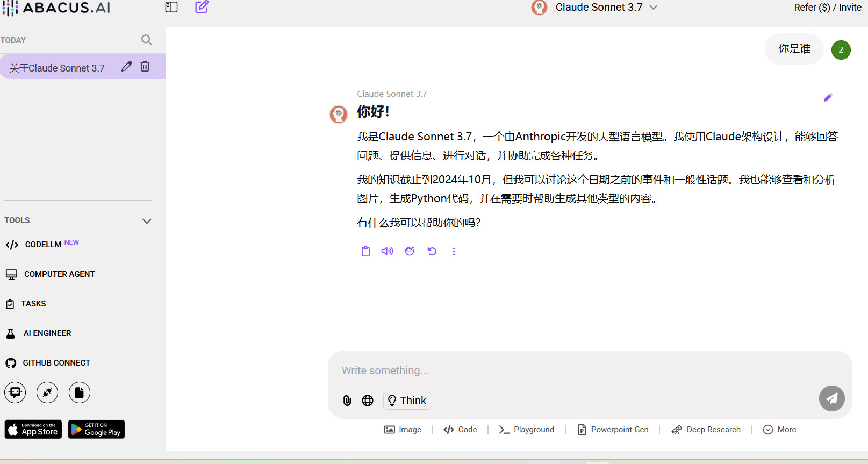Toggle the Think mode button
868x464 pixels.
point(407,401)
